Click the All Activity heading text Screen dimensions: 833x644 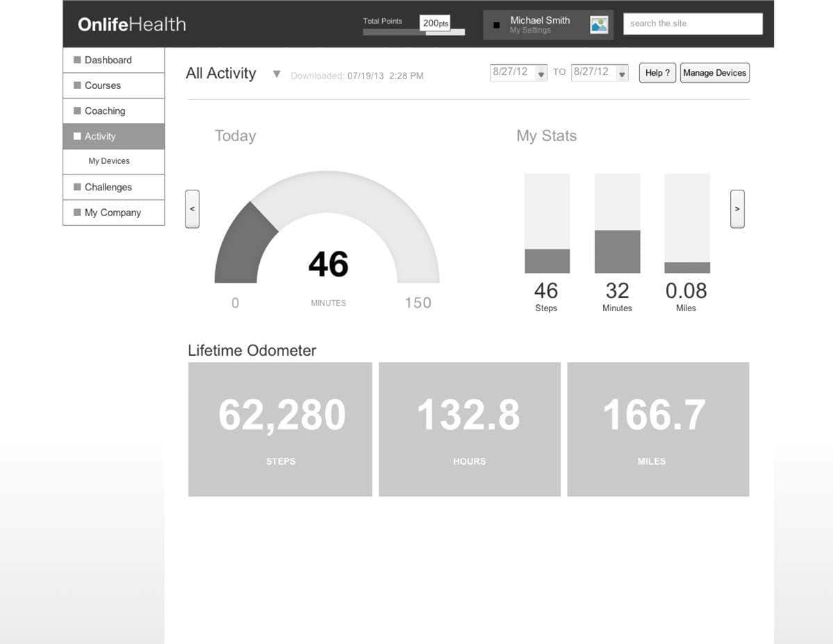click(221, 74)
